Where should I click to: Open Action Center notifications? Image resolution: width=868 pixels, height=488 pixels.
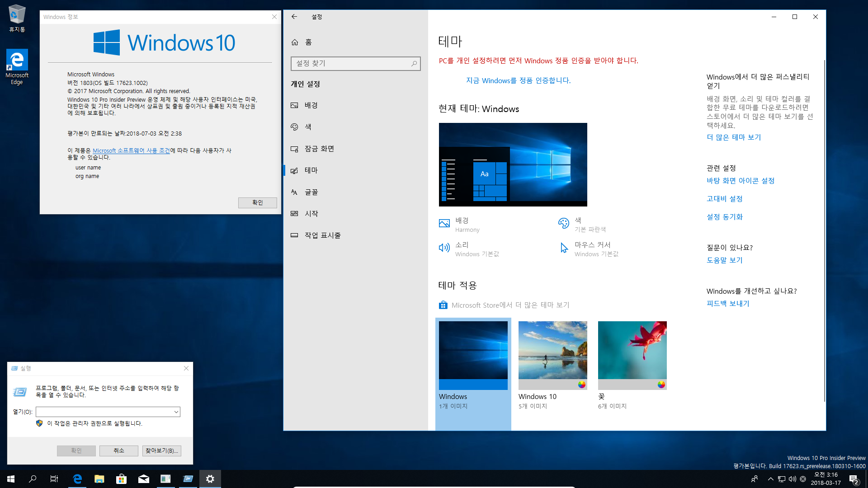click(x=854, y=479)
